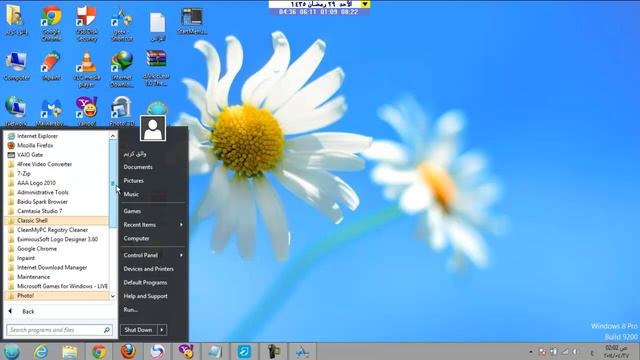Expand the Camtasia Studio 7 folder
This screenshot has width=640, height=360.
pos(56,211)
